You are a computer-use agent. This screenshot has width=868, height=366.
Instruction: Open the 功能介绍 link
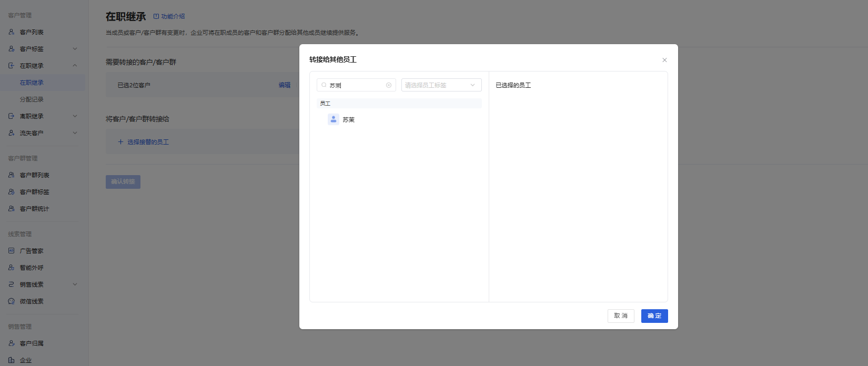173,16
